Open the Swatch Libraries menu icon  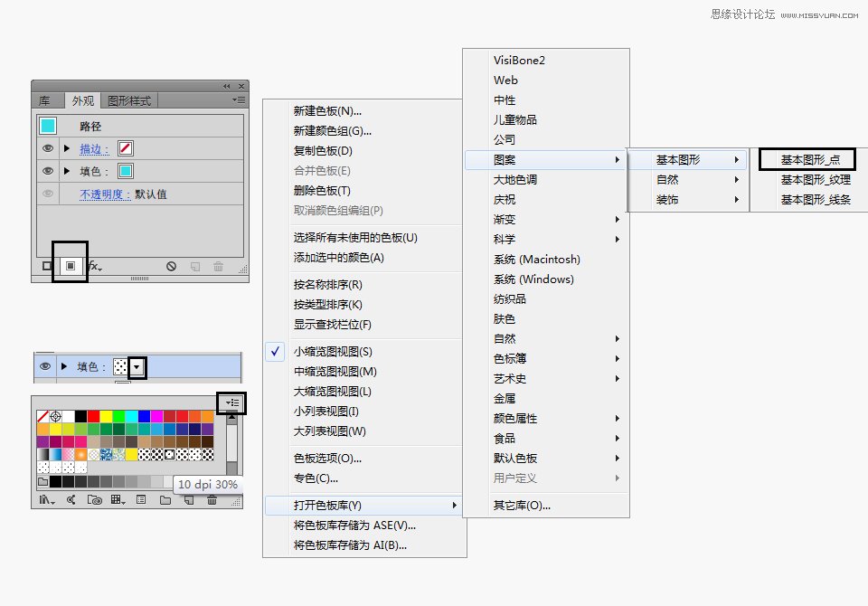tap(47, 499)
